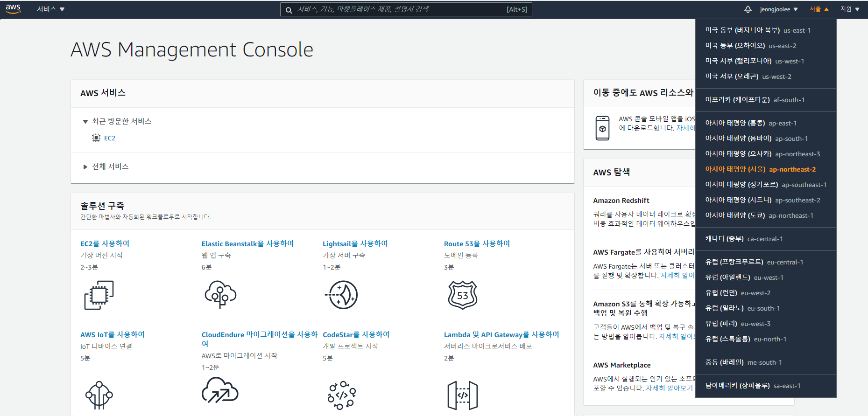The image size is (868, 416).
Task: Select region 미국 서부 (오레곤) us-west-2
Action: (x=766, y=76)
